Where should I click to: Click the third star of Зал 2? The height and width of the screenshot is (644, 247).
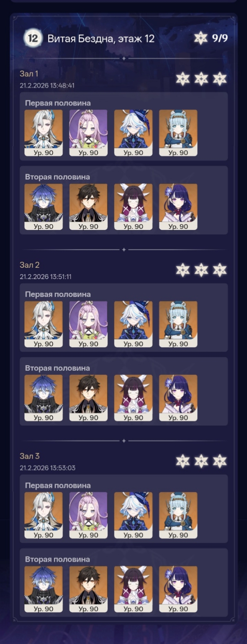[x=220, y=270]
